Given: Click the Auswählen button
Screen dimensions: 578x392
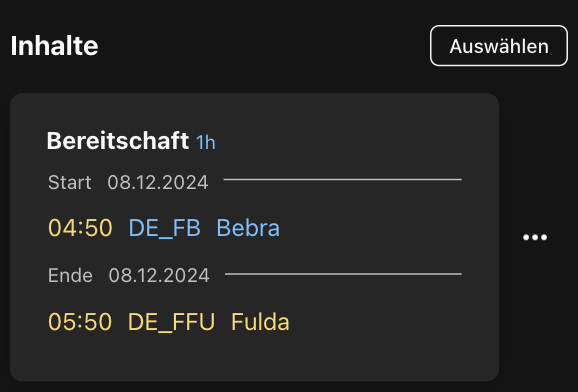Looking at the screenshot, I should tap(499, 46).
